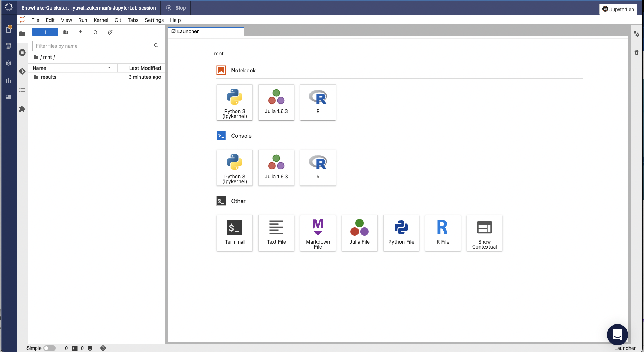Launch a Python 3 notebook
This screenshot has width=644, height=352.
tap(234, 102)
